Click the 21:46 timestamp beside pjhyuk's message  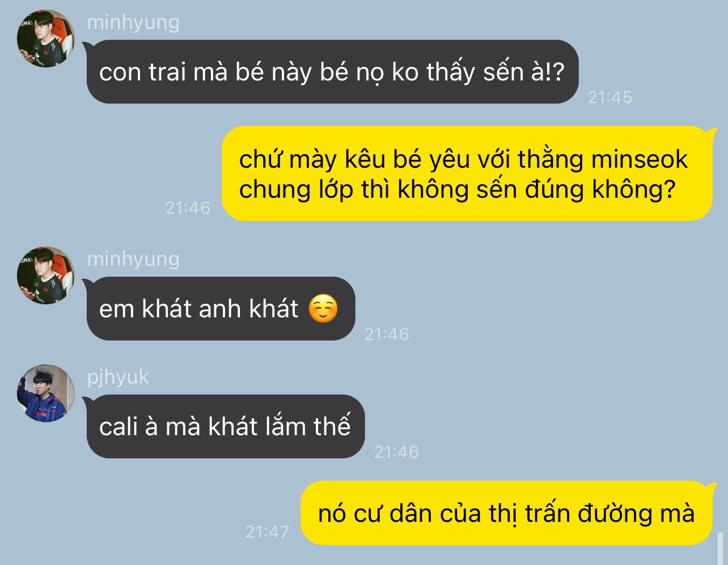(396, 452)
